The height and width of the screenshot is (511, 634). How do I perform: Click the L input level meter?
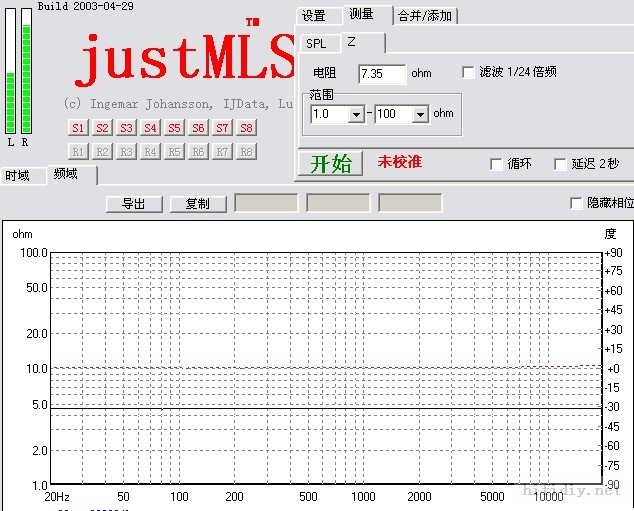(x=11, y=71)
